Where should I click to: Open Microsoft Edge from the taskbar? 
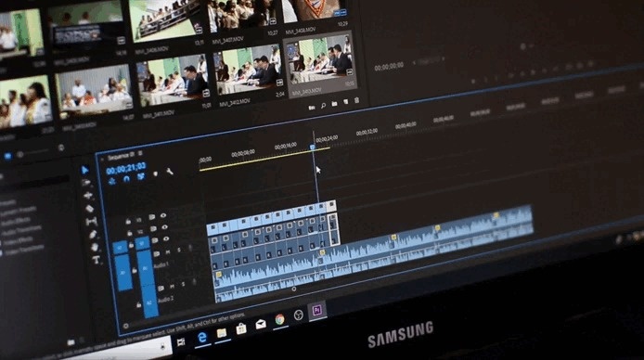pos(201,338)
